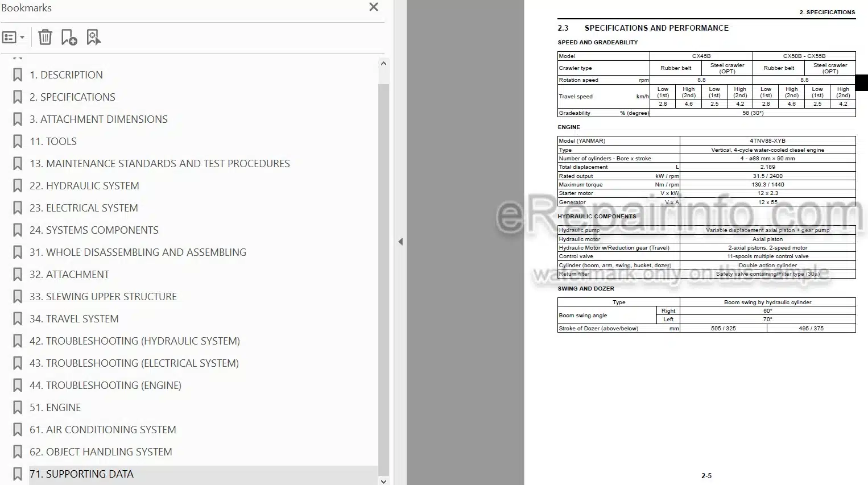Viewport: 868px width, 485px height.
Task: Click bookmark icon beside 44. TROUBLESHOOTING (ENGINE)
Action: (18, 385)
